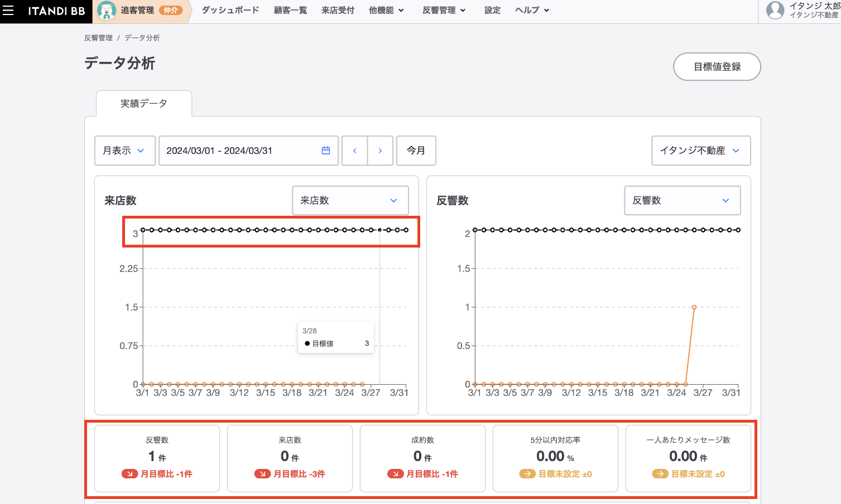
Task: Open the 月表示 view dropdown
Action: point(125,151)
